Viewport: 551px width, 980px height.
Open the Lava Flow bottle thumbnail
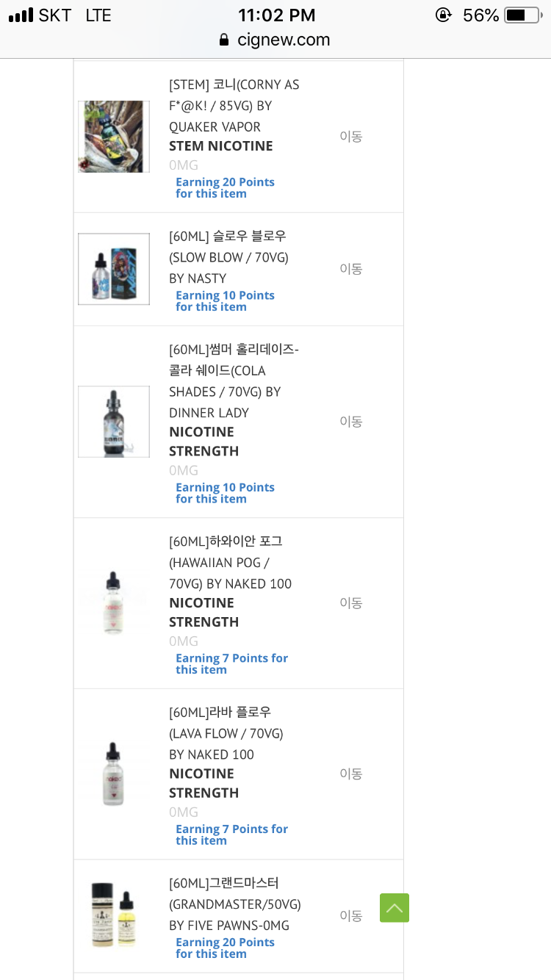click(x=114, y=774)
